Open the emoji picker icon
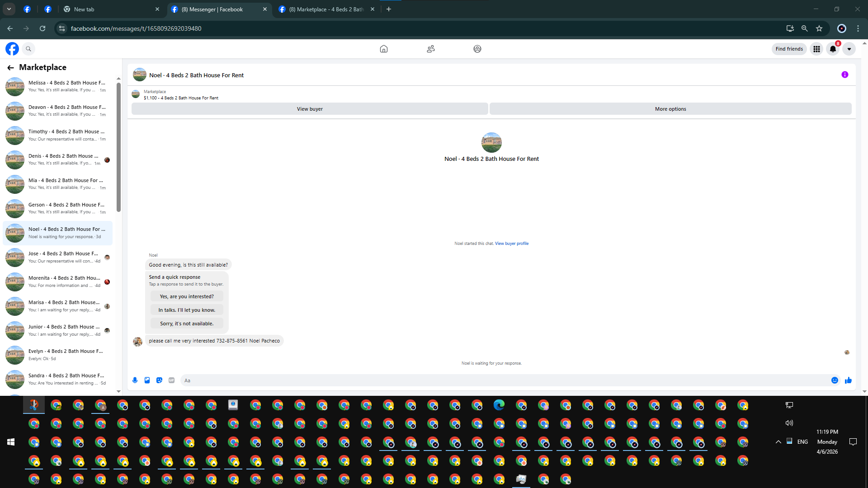The image size is (868, 488). (835, 380)
